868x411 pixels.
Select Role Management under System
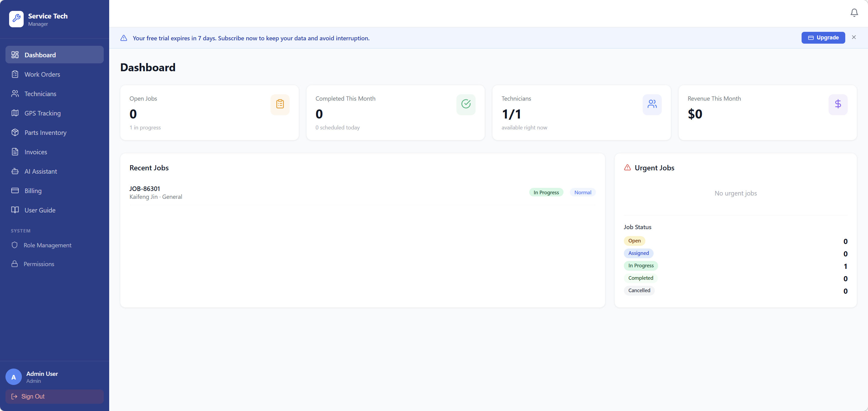coord(47,245)
